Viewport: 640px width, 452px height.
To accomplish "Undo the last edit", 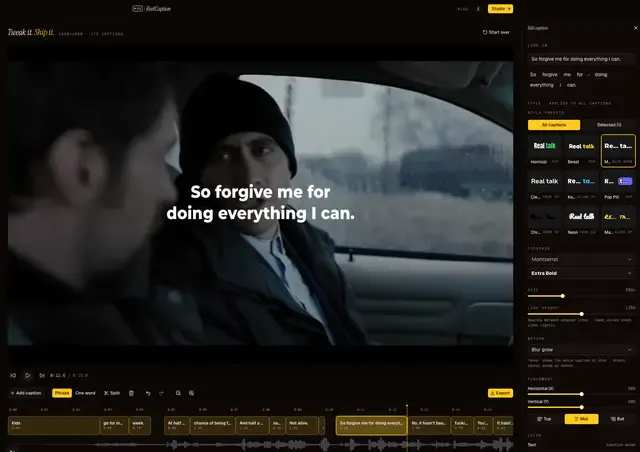I will tap(148, 393).
